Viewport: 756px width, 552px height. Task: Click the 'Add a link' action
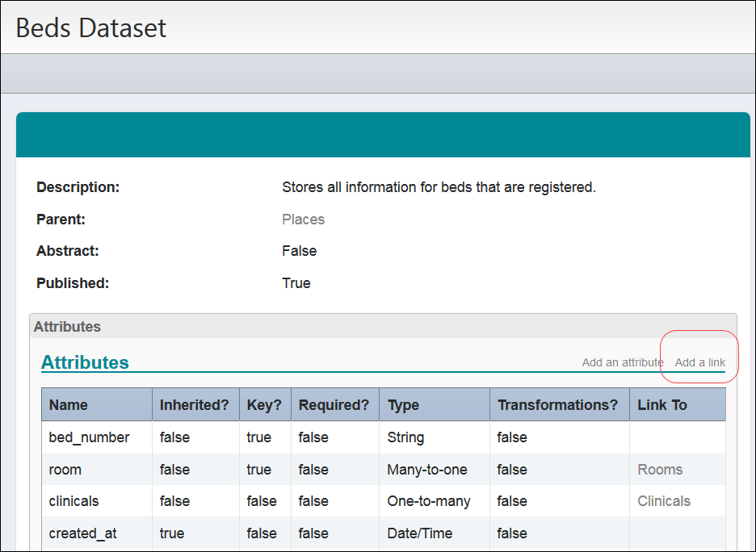click(x=699, y=362)
